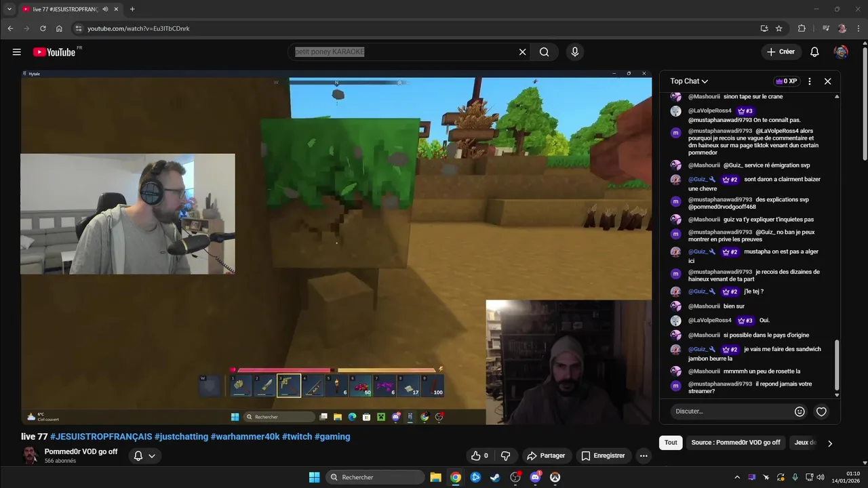Image resolution: width=868 pixels, height=488 pixels.
Task: Close the Top Chat panel
Action: point(827,81)
